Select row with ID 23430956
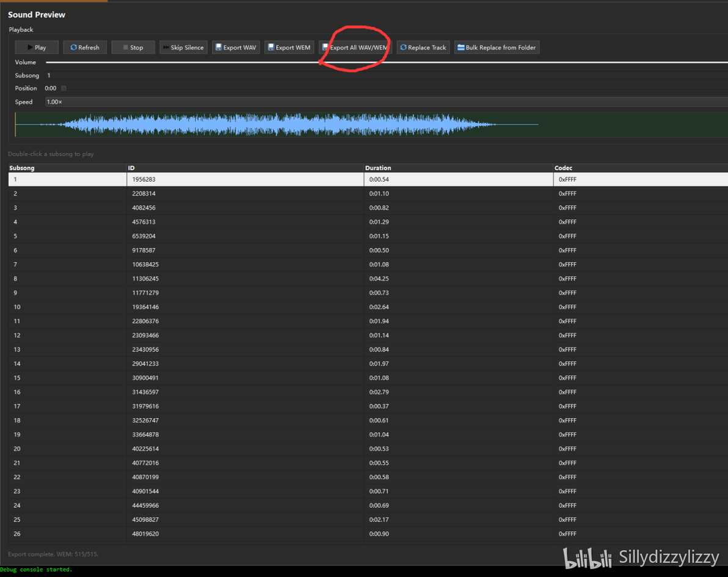The width and height of the screenshot is (728, 577). point(368,350)
